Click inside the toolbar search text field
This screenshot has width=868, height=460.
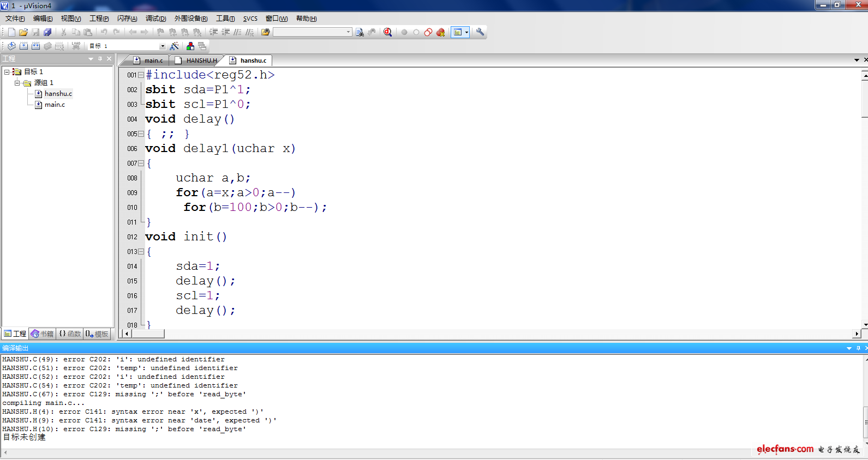309,32
